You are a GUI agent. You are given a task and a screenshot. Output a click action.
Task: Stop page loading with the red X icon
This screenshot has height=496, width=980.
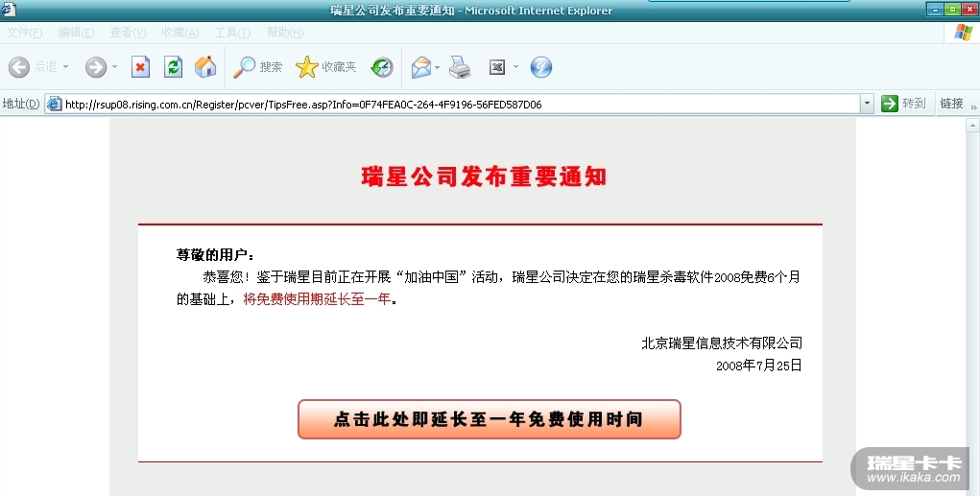tap(141, 67)
